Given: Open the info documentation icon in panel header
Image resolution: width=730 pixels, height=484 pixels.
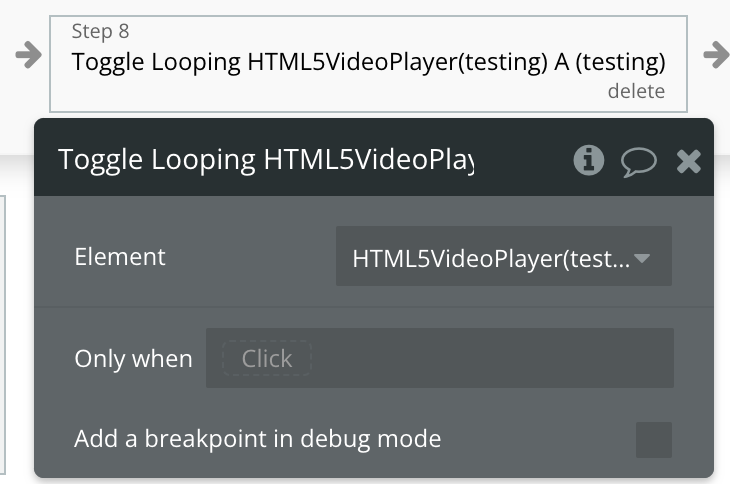Looking at the screenshot, I should (589, 160).
